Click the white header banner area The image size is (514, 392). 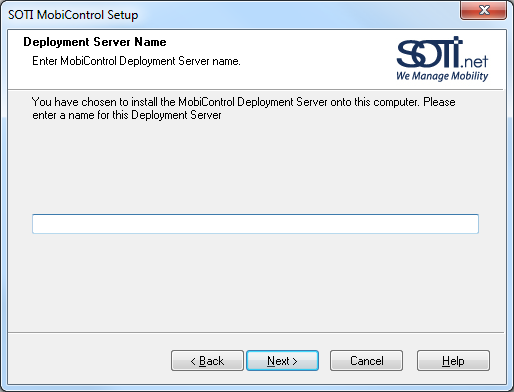(x=255, y=59)
